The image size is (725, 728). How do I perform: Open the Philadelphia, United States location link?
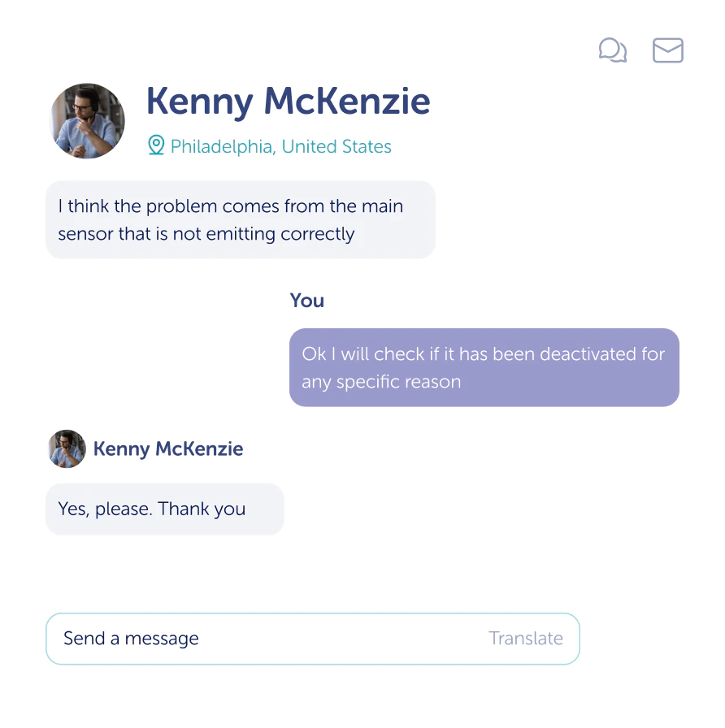coord(280,146)
